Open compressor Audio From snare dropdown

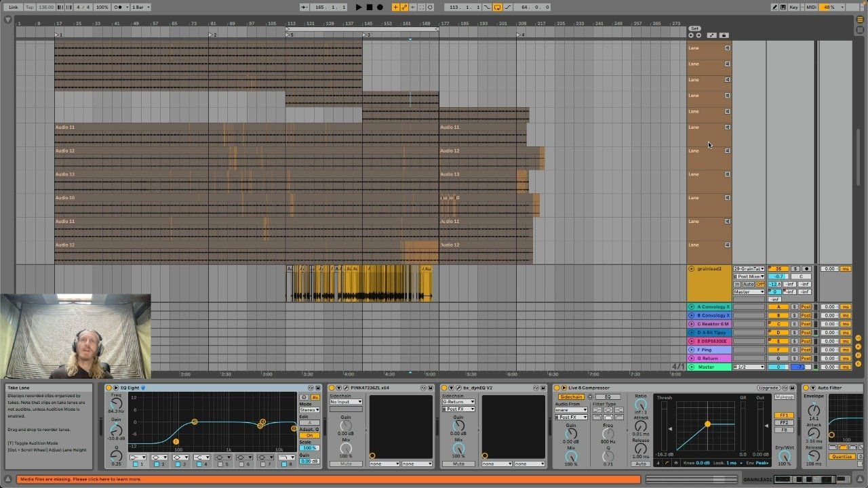571,410
